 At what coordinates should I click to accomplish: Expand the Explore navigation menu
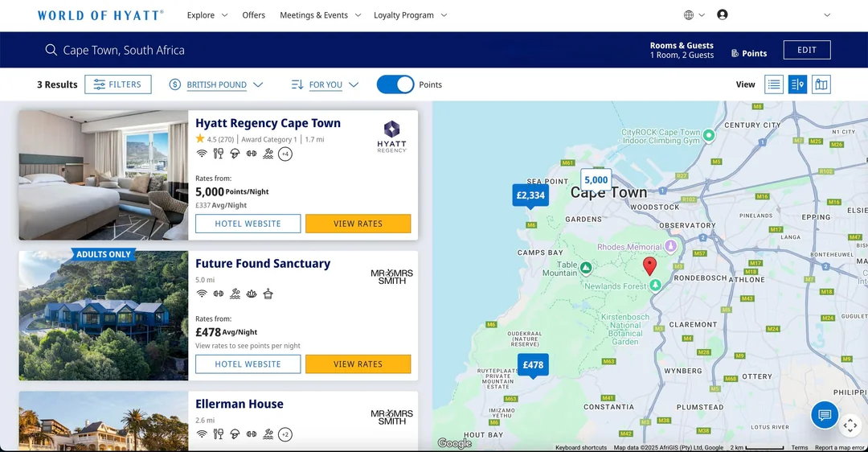click(207, 15)
